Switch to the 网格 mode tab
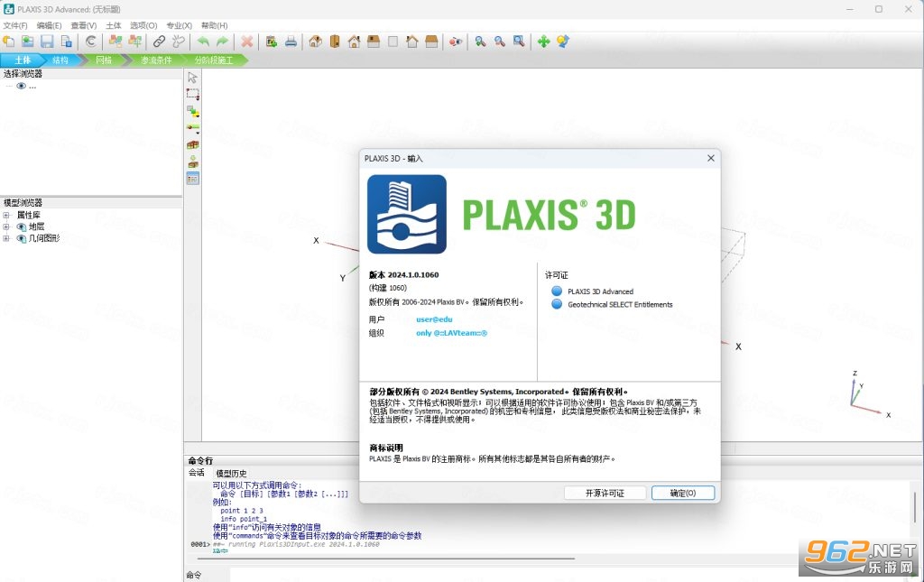 coord(104,60)
